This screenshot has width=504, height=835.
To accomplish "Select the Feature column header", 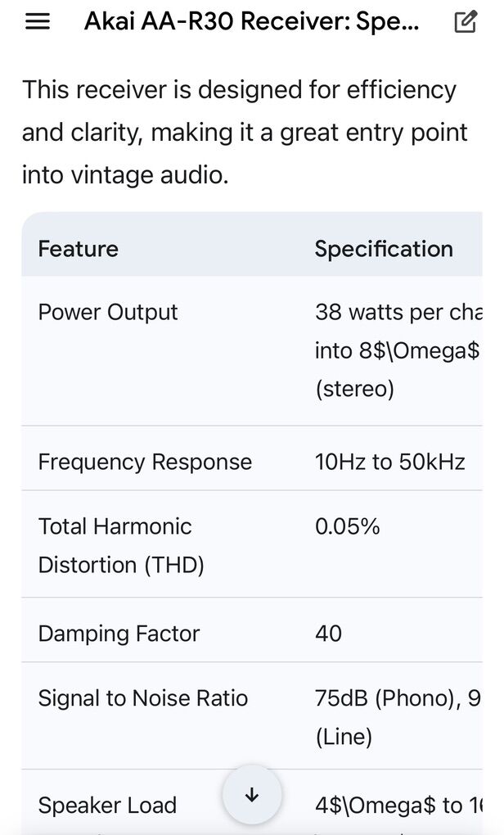I will coord(79,249).
